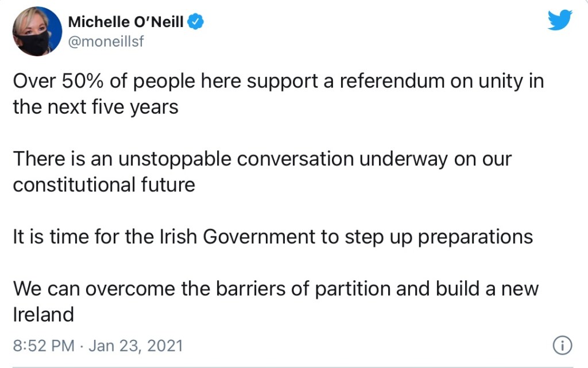Screen dimensions: 588x368
Task: Click the Michelle O'Neill display name
Action: click(x=126, y=22)
